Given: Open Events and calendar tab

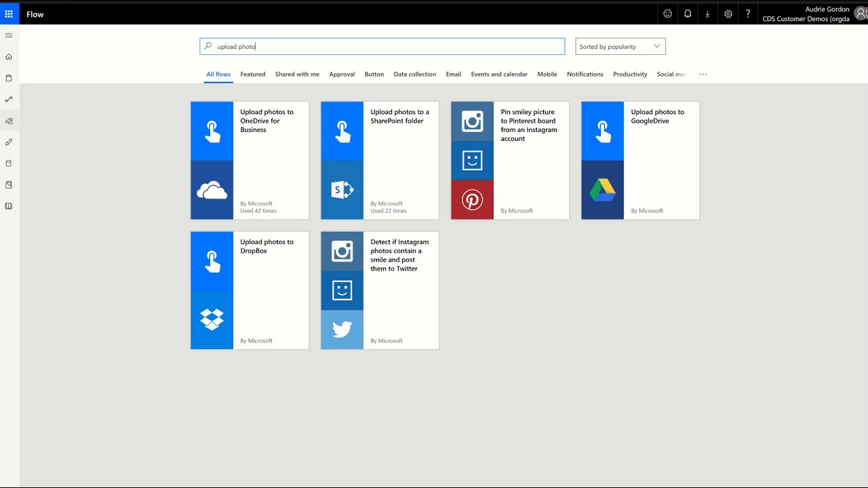Looking at the screenshot, I should point(499,75).
